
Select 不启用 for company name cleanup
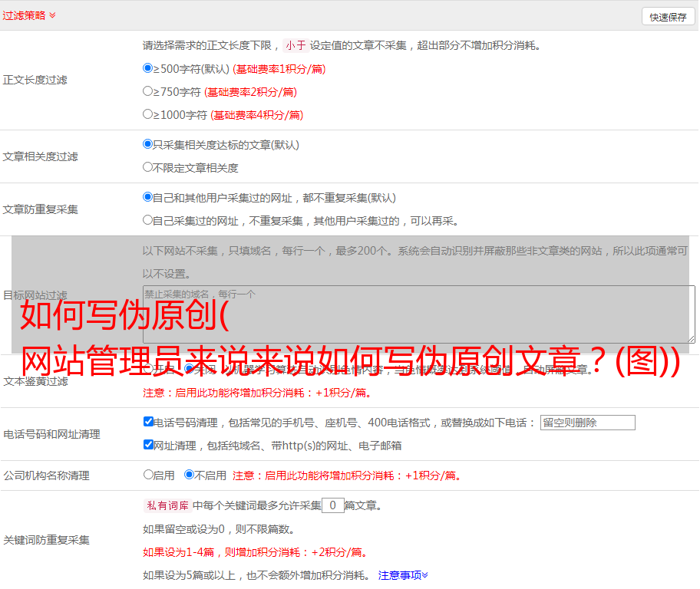click(x=189, y=475)
